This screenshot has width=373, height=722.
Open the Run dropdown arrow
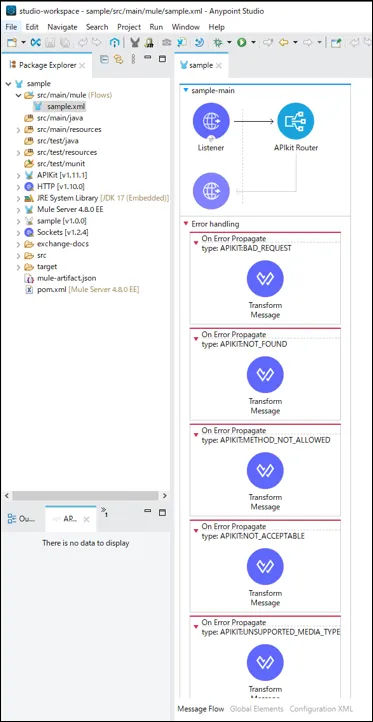253,42
